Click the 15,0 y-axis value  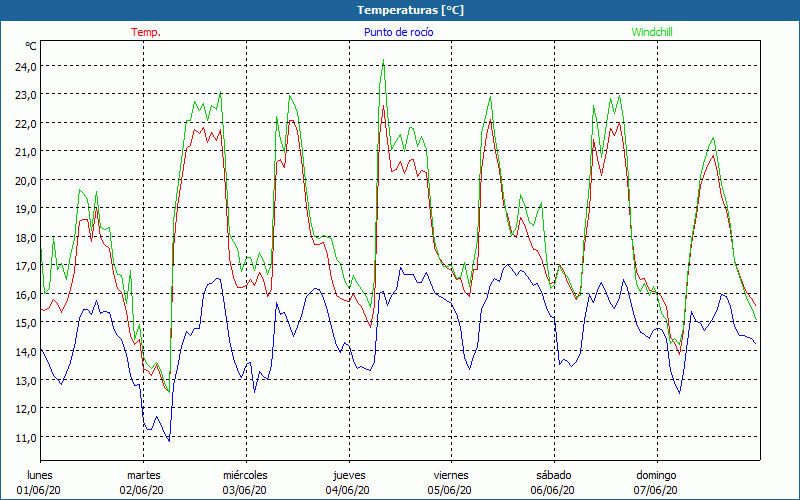click(26, 322)
